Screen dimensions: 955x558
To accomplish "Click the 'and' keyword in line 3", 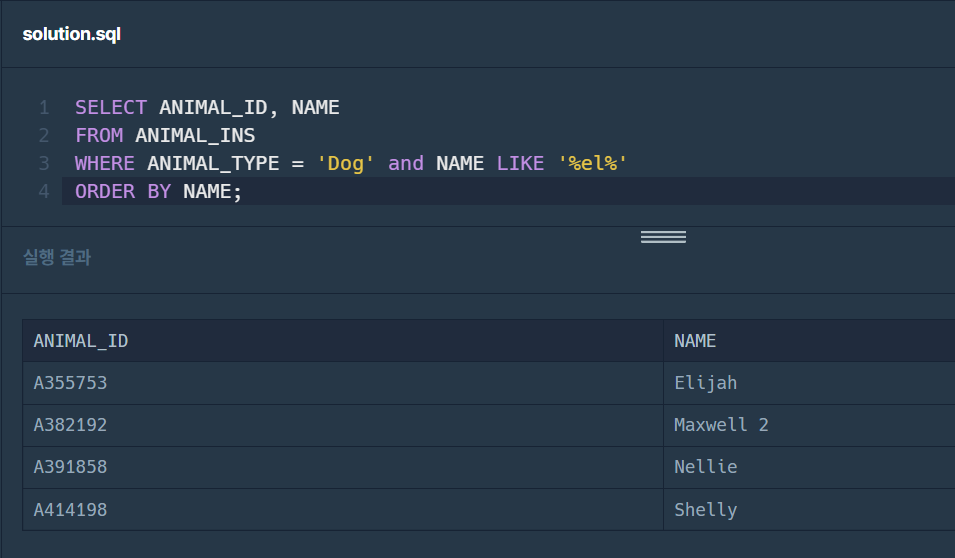I will (x=406, y=163).
